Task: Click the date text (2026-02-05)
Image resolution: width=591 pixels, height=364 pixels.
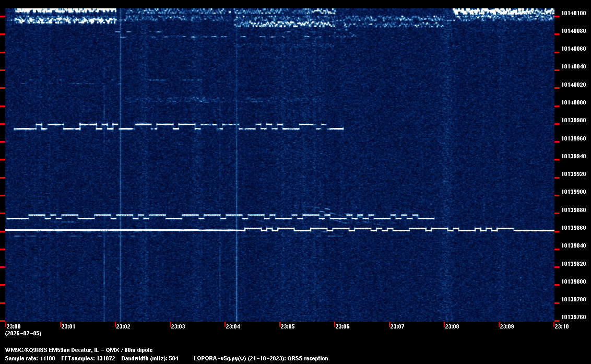Action: coord(23,333)
